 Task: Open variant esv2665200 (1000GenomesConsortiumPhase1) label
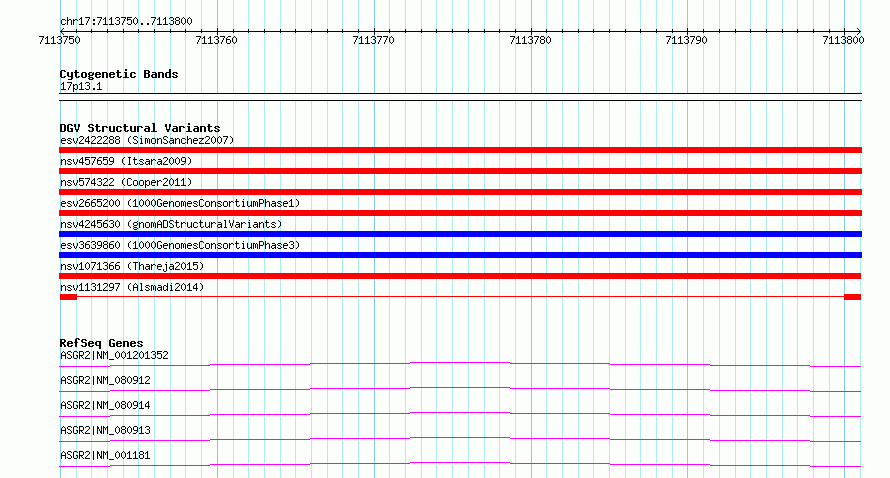(180, 203)
